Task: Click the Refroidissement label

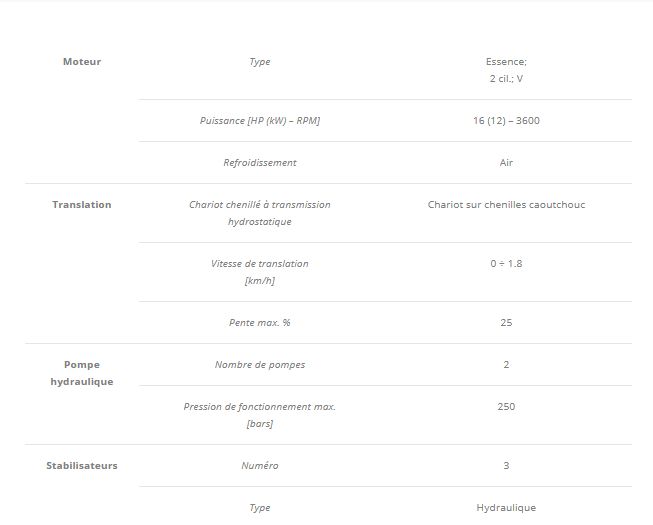Action: pos(259,163)
